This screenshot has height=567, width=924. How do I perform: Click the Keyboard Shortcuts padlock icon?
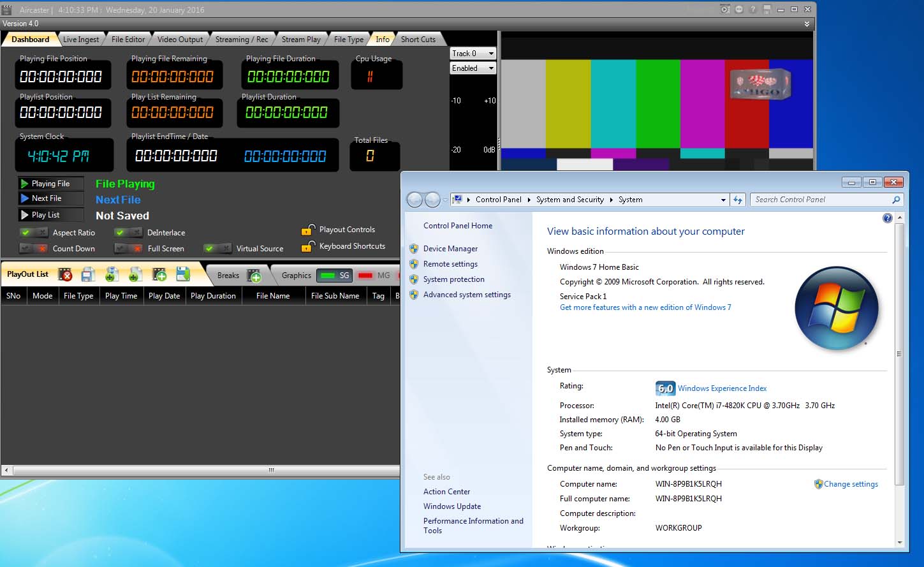(308, 246)
